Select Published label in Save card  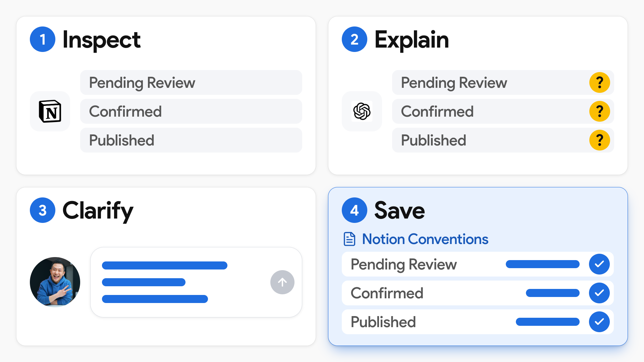tap(383, 322)
